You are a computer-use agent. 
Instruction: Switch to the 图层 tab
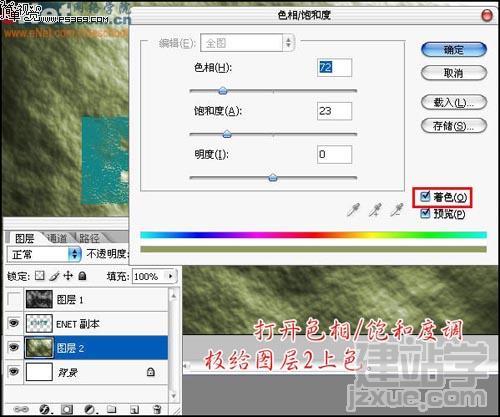tap(24, 238)
